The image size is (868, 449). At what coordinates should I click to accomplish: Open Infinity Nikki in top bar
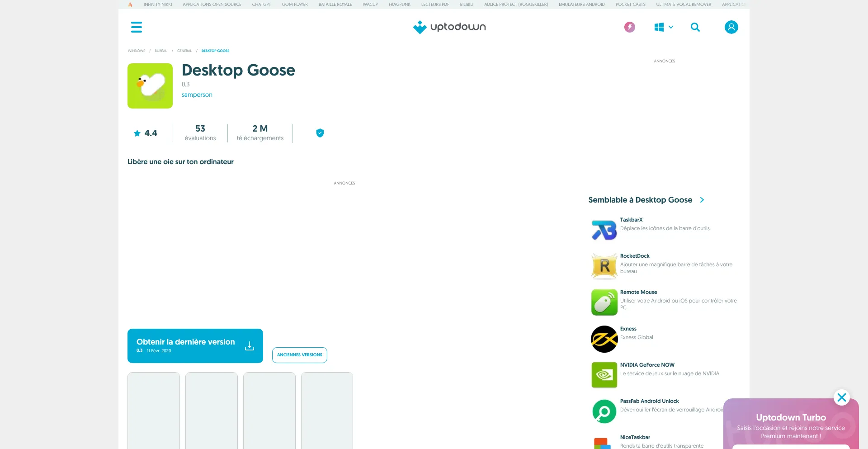[158, 5]
